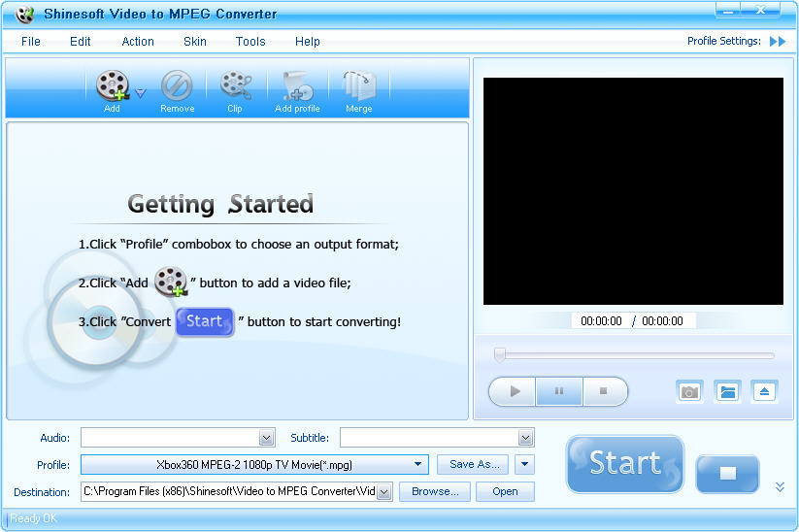This screenshot has width=799, height=532.
Task: Click the eject icon under preview
Action: pos(764,391)
